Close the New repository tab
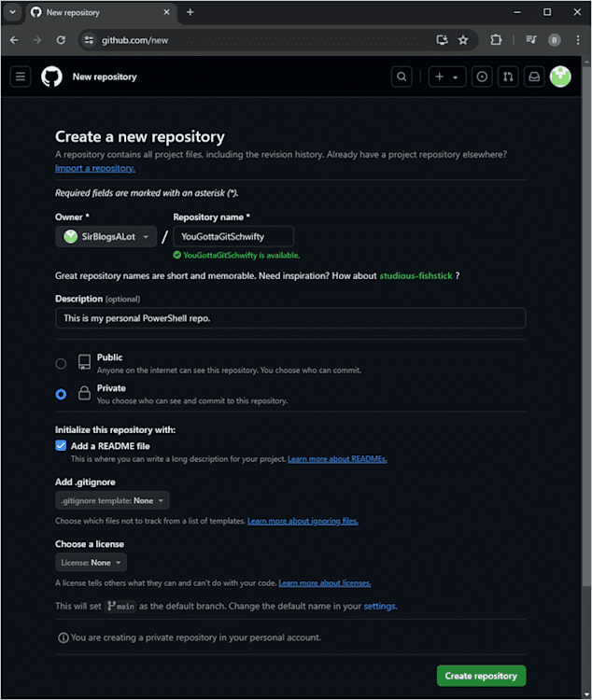Image resolution: width=592 pixels, height=700 pixels. [166, 12]
